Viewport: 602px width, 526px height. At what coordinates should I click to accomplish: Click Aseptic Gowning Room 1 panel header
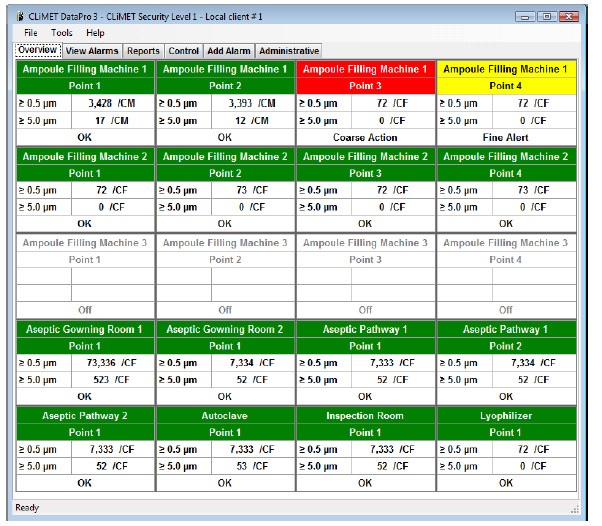(x=85, y=329)
